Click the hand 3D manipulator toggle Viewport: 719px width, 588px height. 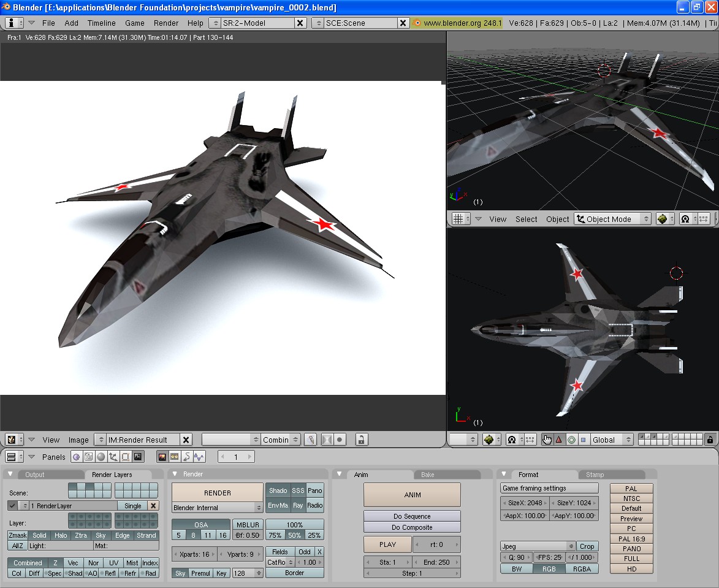547,440
